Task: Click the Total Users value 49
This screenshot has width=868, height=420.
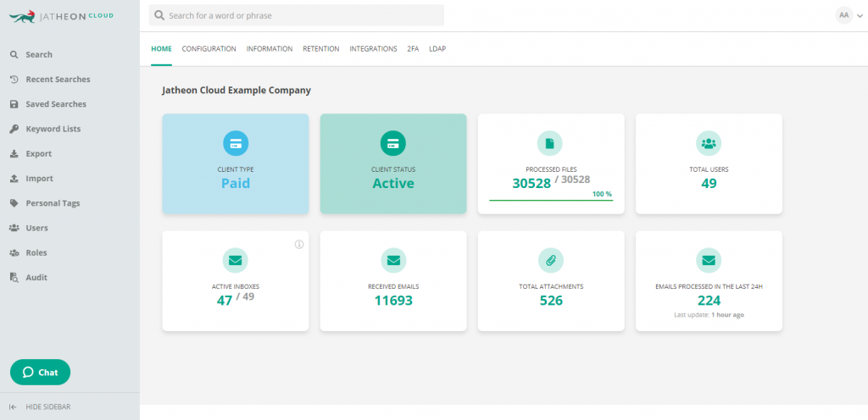Action: (x=709, y=184)
